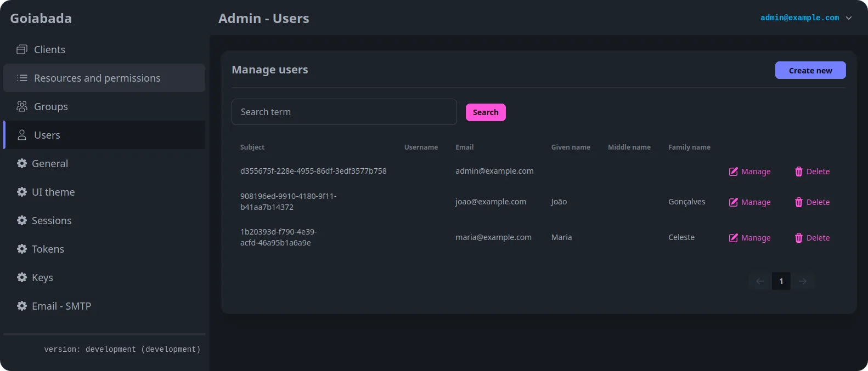
Task: Click given name Maria
Action: (561, 237)
